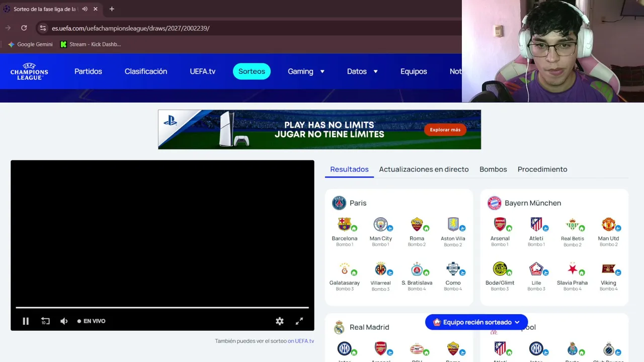Click the 'Bombo 1' text under Barcelona
The image size is (644, 362).
coord(345,245)
